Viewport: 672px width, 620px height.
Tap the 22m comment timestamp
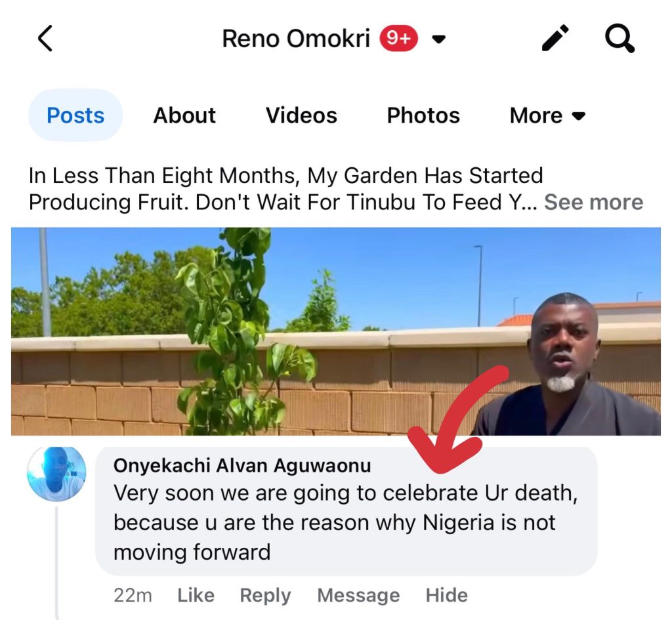[133, 595]
